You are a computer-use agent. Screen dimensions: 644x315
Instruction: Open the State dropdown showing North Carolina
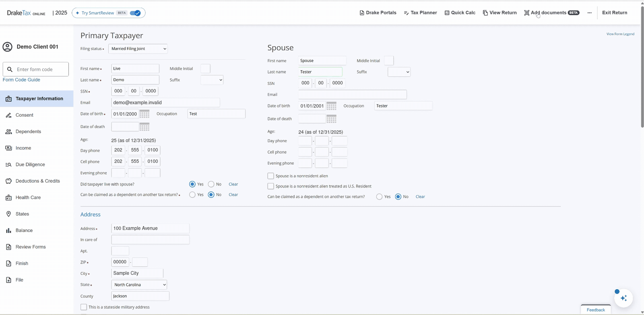coord(139,284)
